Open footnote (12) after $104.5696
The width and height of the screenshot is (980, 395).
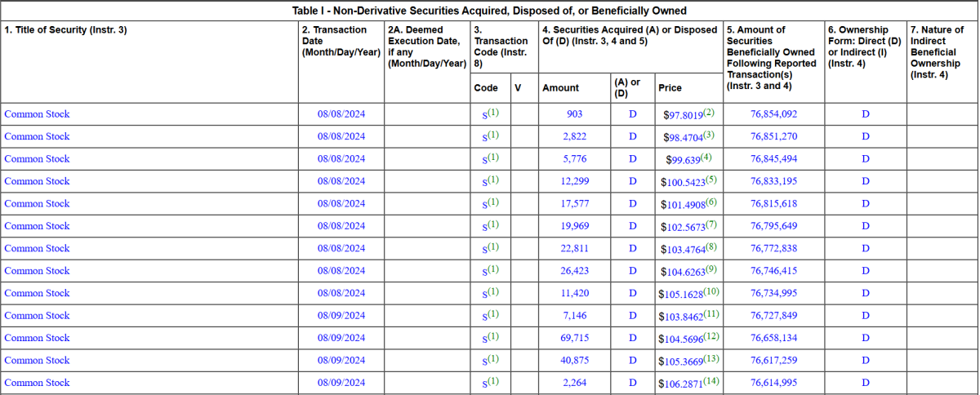pyautogui.click(x=712, y=336)
